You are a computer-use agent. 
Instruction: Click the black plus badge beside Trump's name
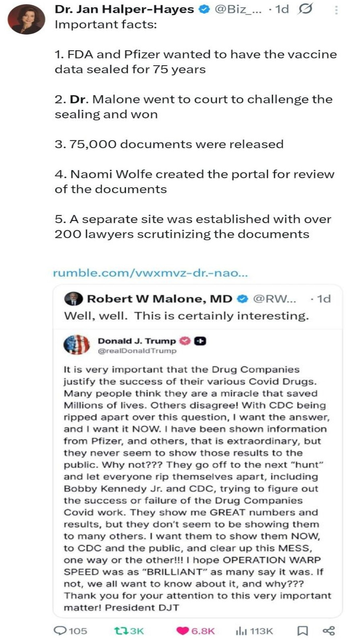pyautogui.click(x=200, y=341)
